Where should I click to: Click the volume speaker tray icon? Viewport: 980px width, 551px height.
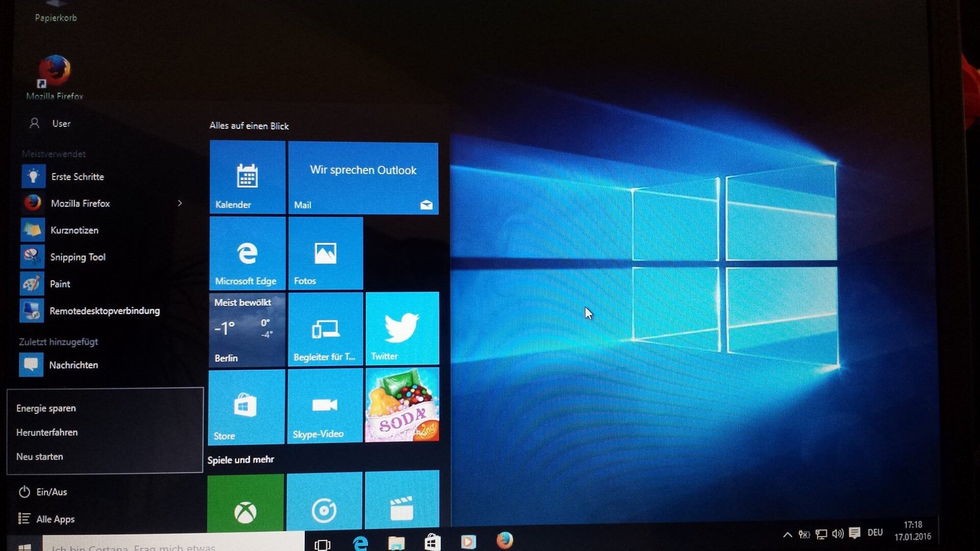pyautogui.click(x=838, y=534)
